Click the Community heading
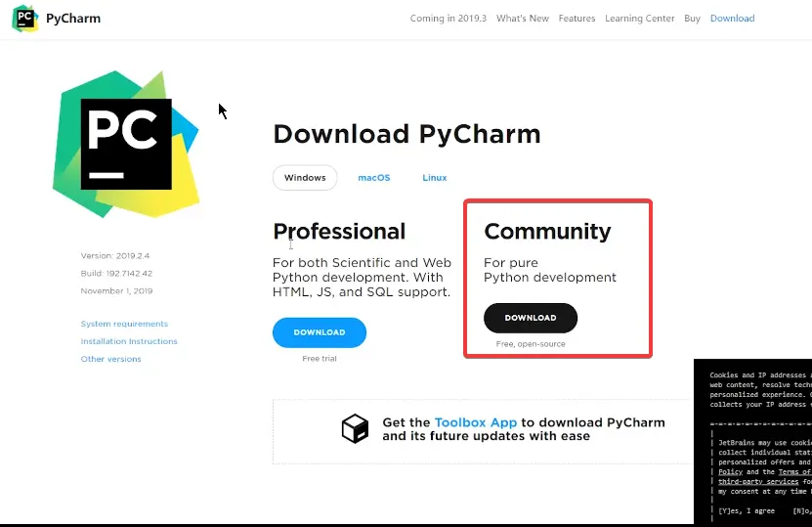 [547, 232]
